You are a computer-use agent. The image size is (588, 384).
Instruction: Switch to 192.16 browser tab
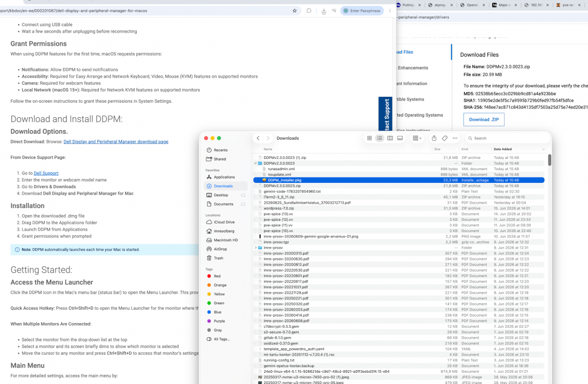pos(537,5)
